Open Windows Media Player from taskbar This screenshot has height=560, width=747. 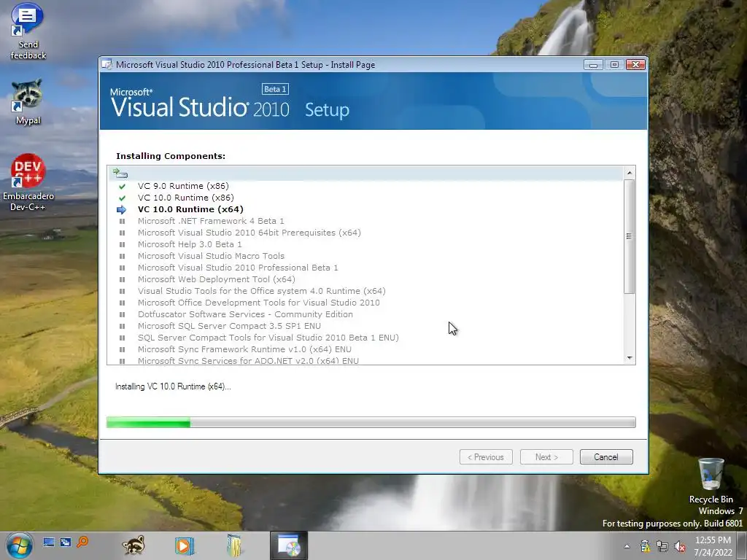tap(184, 545)
